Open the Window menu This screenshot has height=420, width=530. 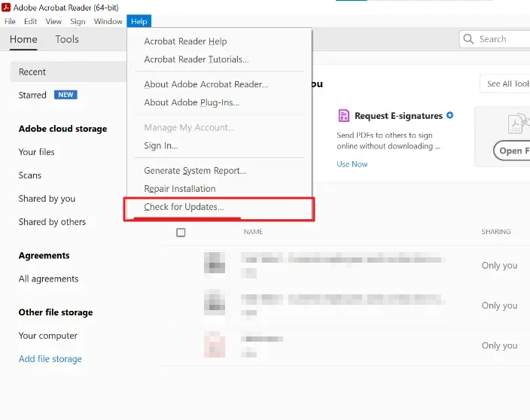point(108,21)
